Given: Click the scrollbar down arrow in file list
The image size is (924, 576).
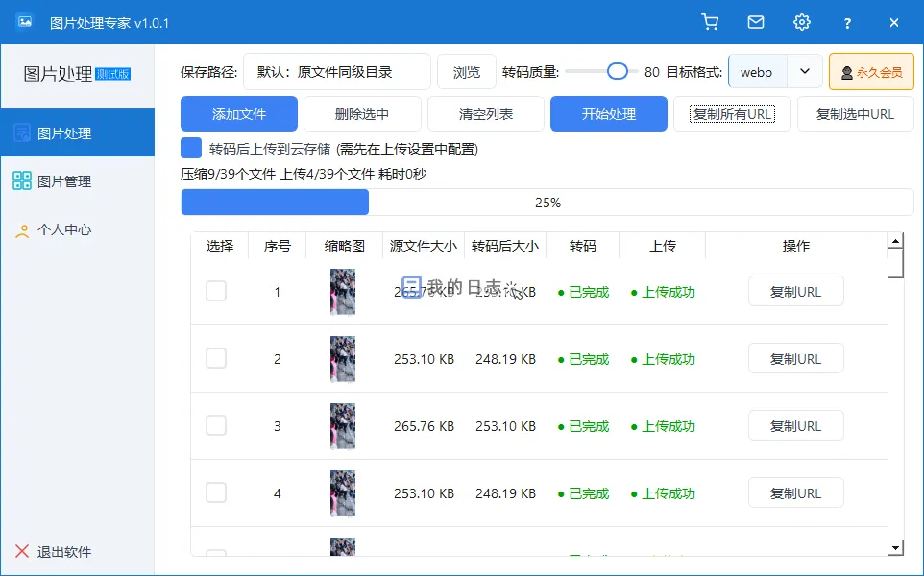Looking at the screenshot, I should pos(895,547).
